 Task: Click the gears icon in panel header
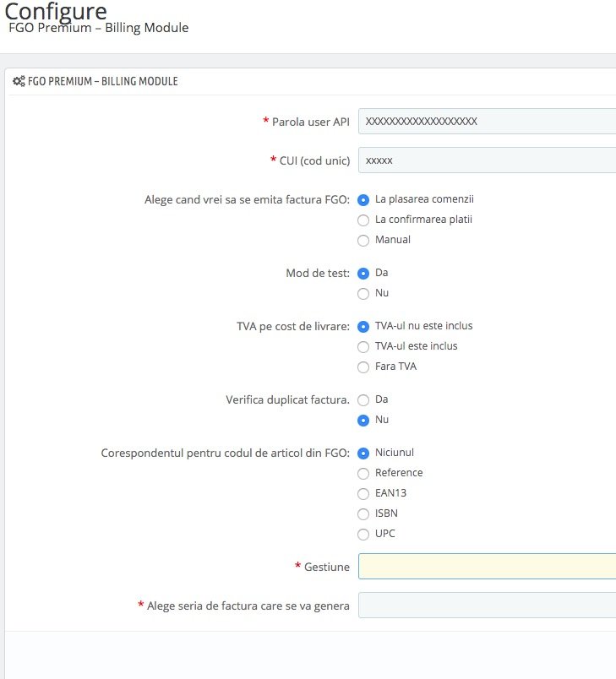pyautogui.click(x=19, y=81)
